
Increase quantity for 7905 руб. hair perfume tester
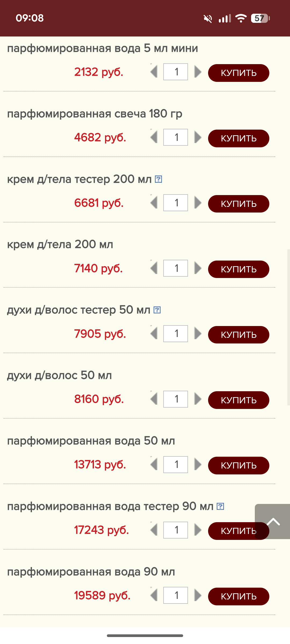coord(198,334)
